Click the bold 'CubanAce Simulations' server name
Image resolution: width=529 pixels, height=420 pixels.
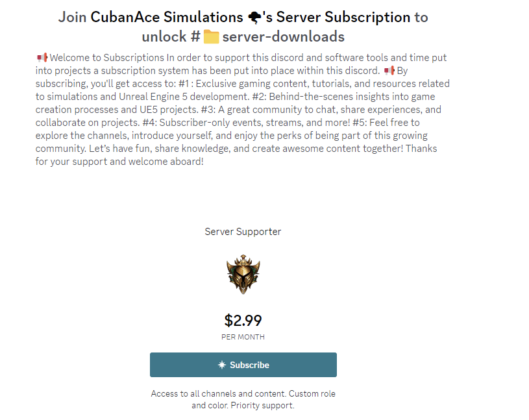coord(167,18)
